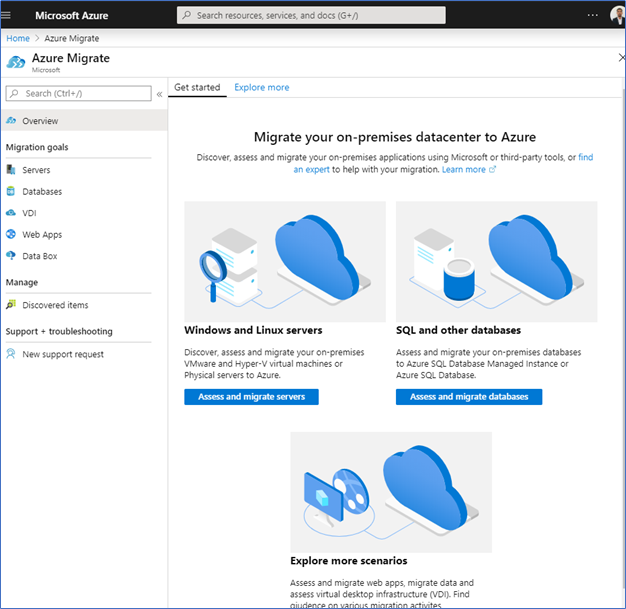Switch to Explore more tab
Image resolution: width=626 pixels, height=609 pixels.
pyautogui.click(x=262, y=87)
